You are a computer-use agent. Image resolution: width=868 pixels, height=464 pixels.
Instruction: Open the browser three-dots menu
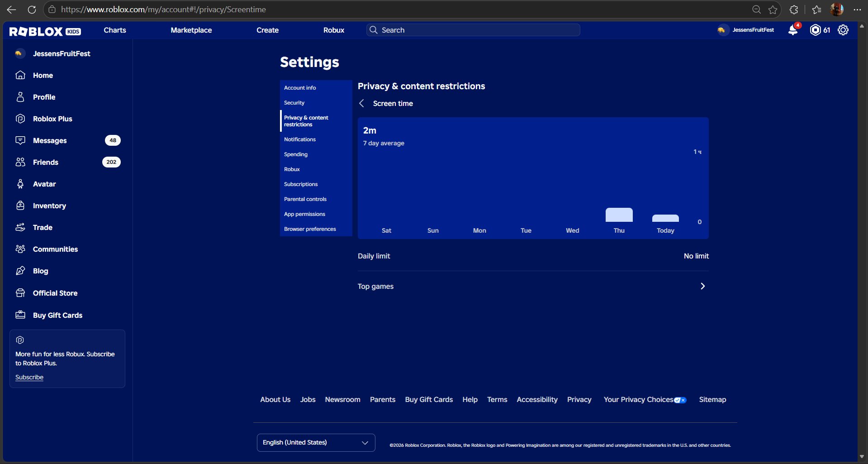(x=857, y=10)
